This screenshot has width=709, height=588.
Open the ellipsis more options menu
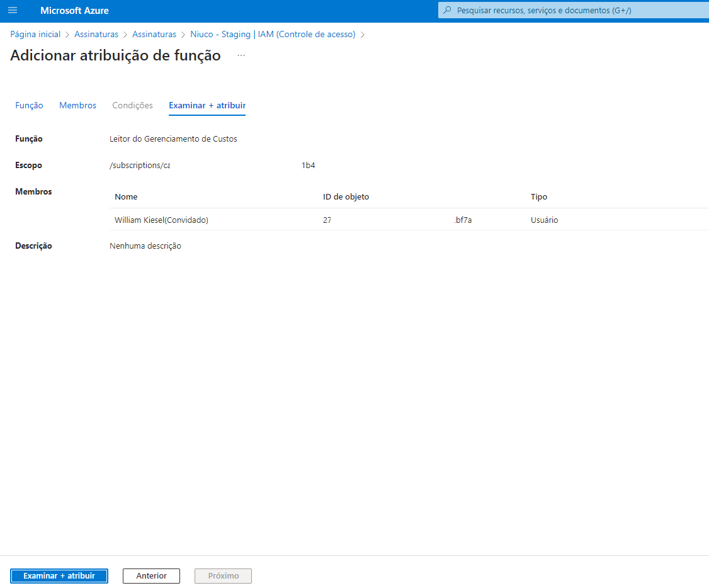click(x=241, y=55)
